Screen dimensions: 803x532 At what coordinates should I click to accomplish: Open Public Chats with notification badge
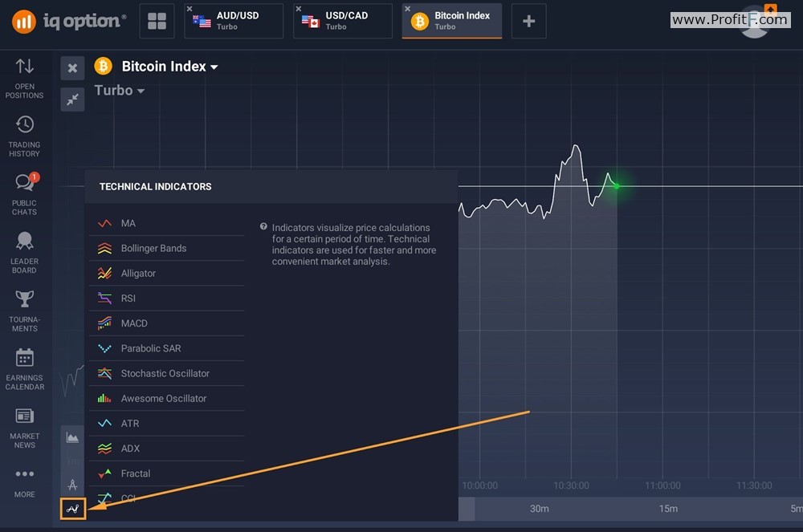coord(25,194)
